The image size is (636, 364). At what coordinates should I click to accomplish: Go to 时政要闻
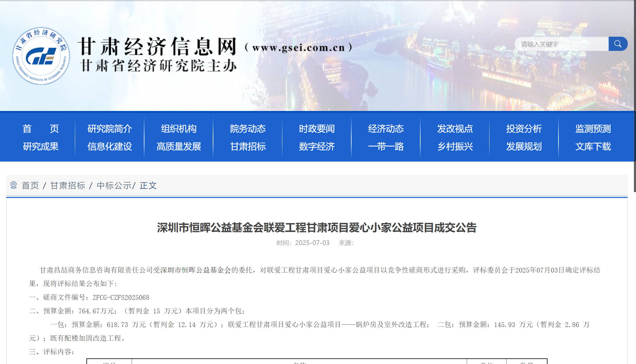317,129
